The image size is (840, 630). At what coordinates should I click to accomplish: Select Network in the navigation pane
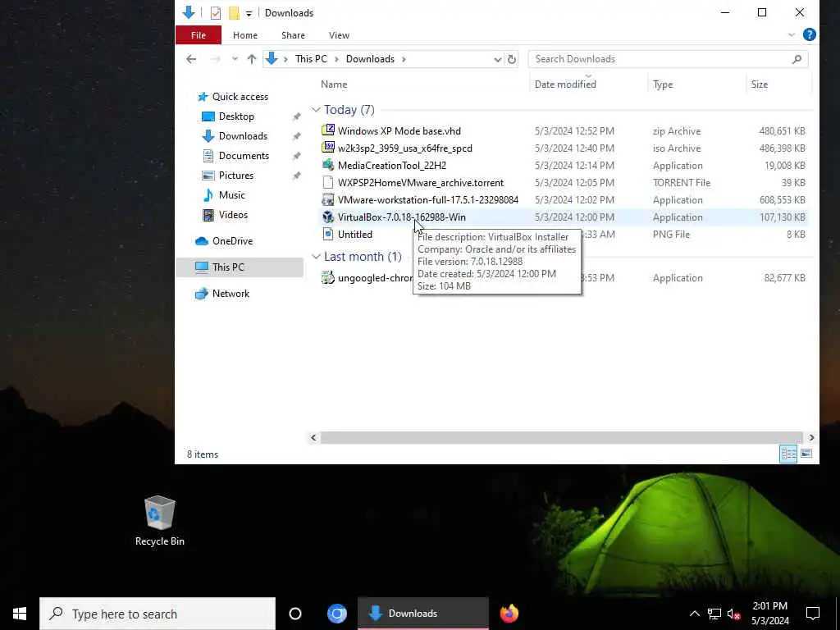point(231,294)
